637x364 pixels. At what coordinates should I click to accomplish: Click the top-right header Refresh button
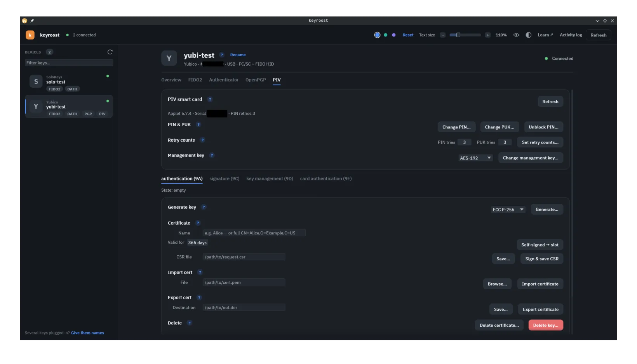click(598, 35)
